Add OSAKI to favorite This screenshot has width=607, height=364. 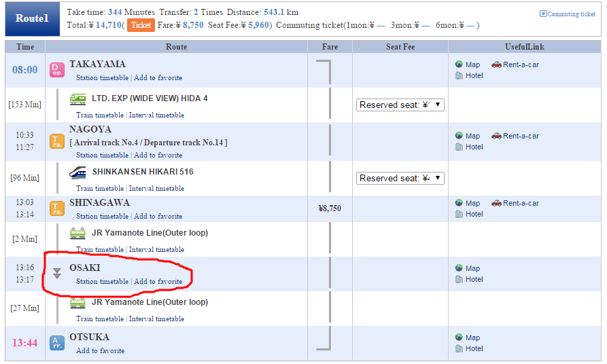tap(158, 282)
